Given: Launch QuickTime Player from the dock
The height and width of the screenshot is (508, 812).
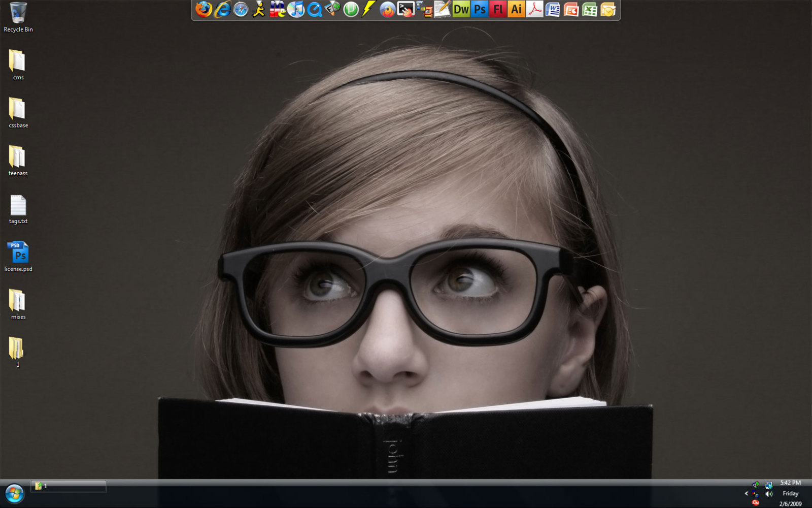Looking at the screenshot, I should click(x=314, y=9).
